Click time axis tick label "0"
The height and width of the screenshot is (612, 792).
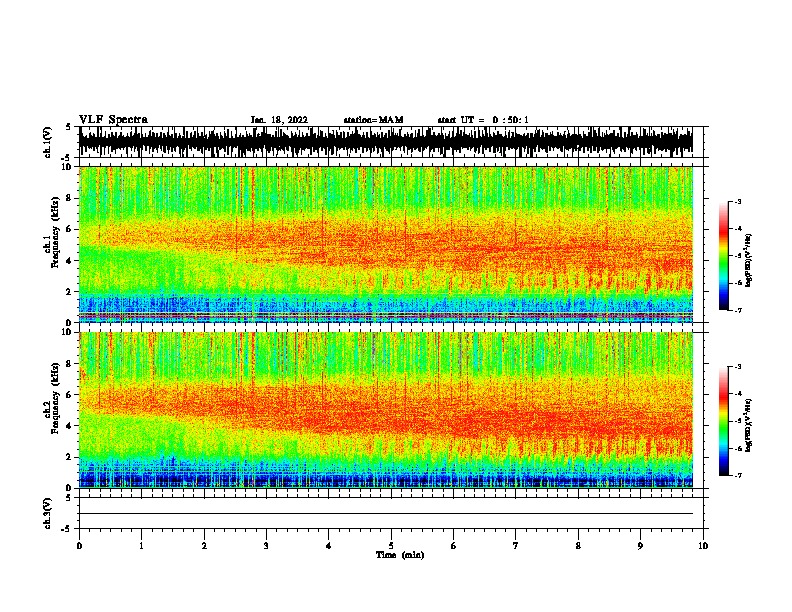(x=79, y=546)
